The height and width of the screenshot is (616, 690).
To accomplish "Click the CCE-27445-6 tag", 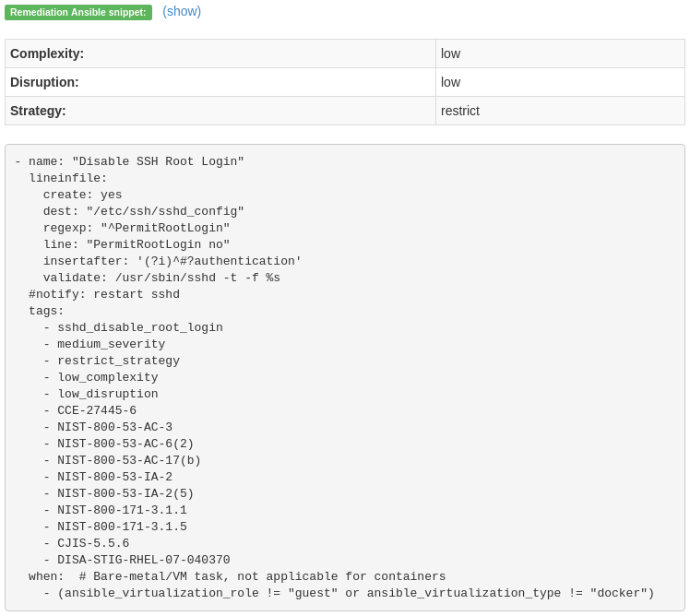I will 97,410.
